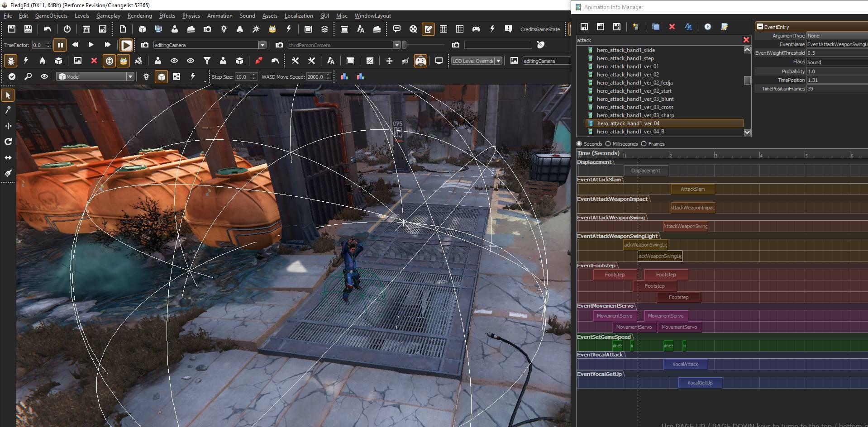Toggle the bug debug icon
Viewport: 868px width, 427px height.
click(x=11, y=61)
